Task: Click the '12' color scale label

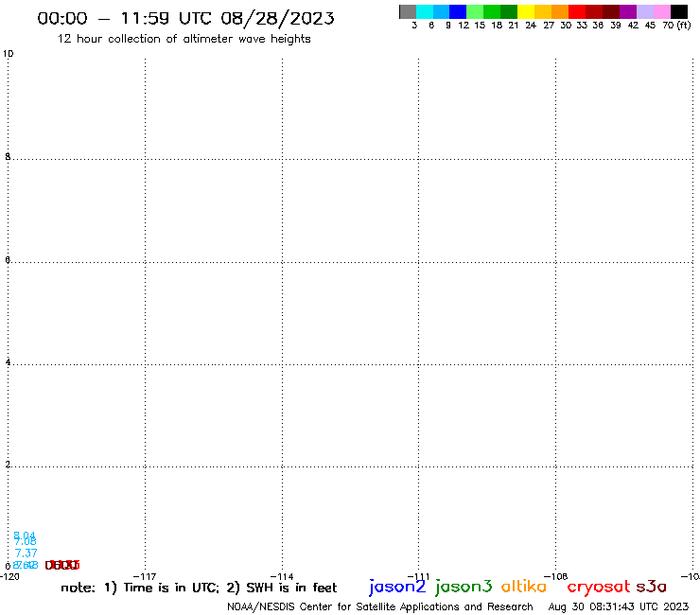Action: click(464, 26)
